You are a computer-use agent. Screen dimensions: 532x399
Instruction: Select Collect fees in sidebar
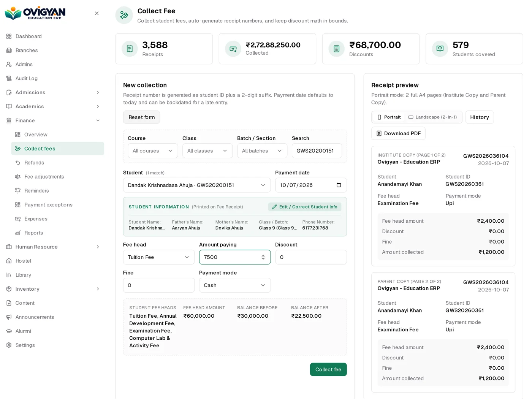pos(58,149)
